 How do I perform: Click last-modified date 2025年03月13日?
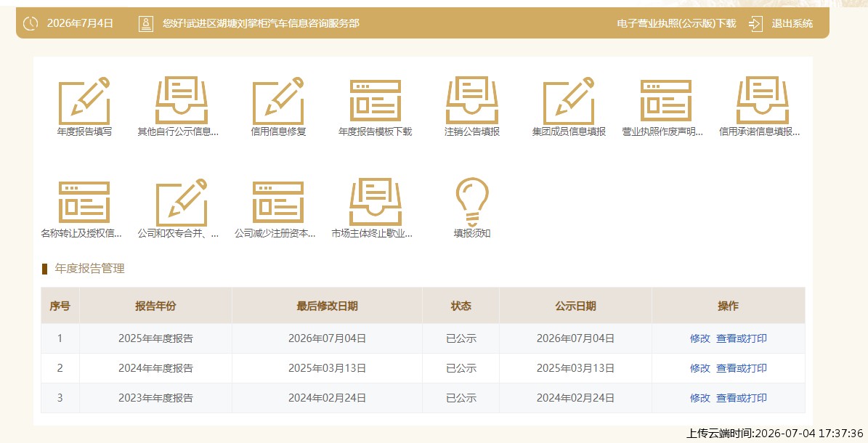[327, 368]
